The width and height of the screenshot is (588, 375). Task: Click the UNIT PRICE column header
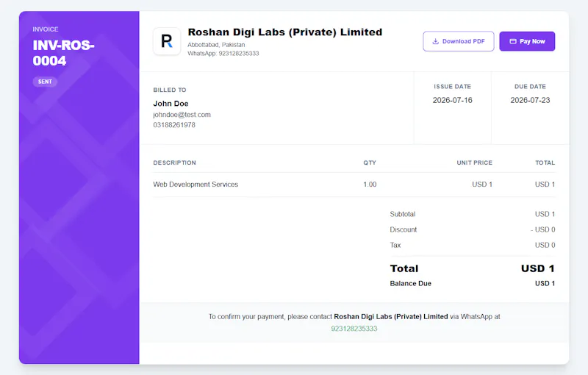(474, 162)
